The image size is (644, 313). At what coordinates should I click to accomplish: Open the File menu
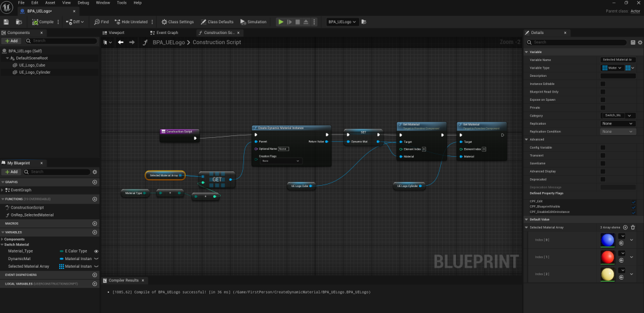[21, 3]
